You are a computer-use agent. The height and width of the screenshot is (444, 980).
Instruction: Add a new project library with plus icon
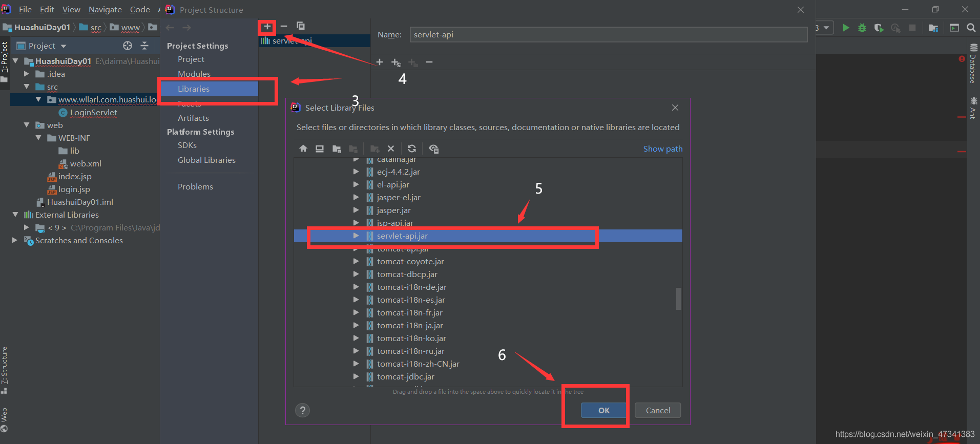(267, 26)
